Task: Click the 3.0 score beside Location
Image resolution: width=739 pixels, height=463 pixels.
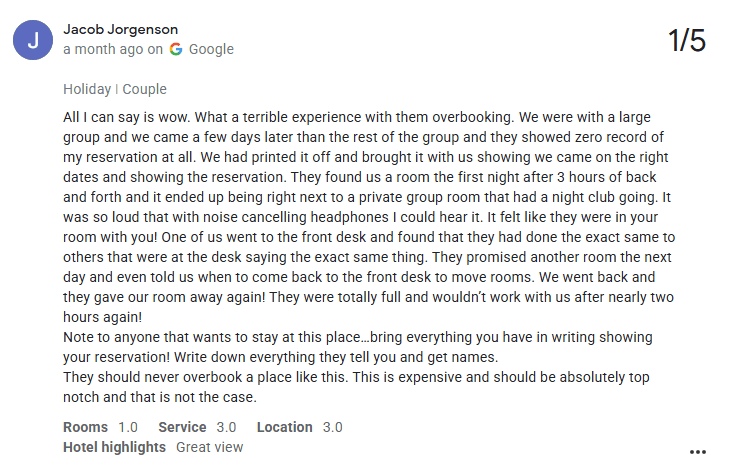Action: click(x=333, y=427)
